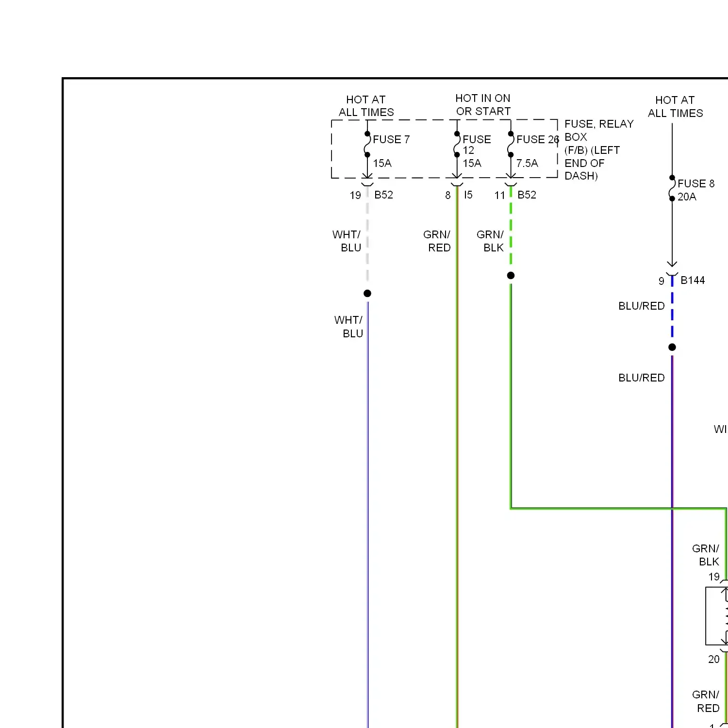This screenshot has height=728, width=728.
Task: Click B52 label beside pin 19
Action: pyautogui.click(x=383, y=195)
